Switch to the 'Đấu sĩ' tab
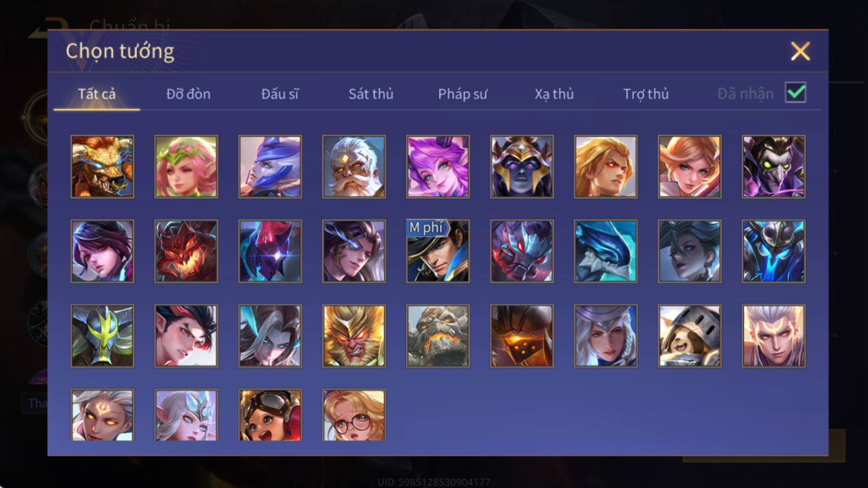The width and height of the screenshot is (868, 488). click(279, 94)
